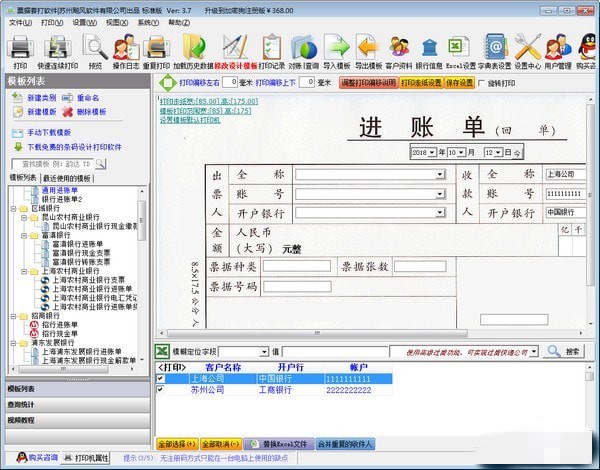Click the 调整打印偏移说明 button
This screenshot has height=470, width=600.
(x=368, y=83)
